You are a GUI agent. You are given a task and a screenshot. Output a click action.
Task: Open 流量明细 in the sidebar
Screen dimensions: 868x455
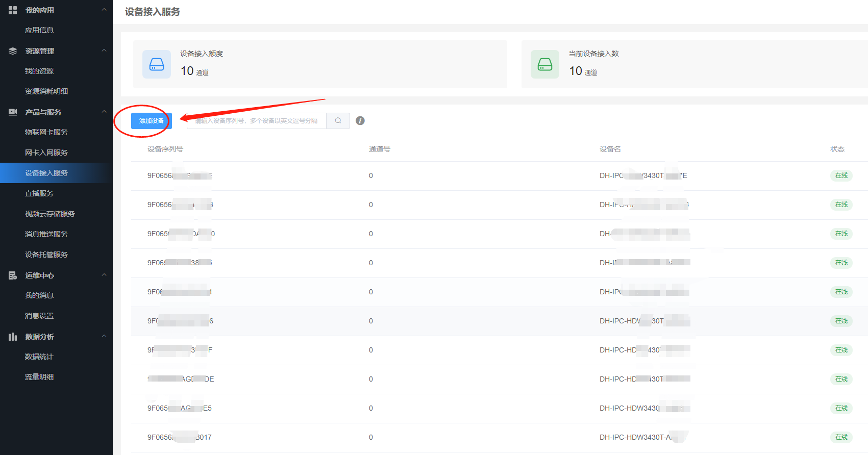(x=39, y=377)
